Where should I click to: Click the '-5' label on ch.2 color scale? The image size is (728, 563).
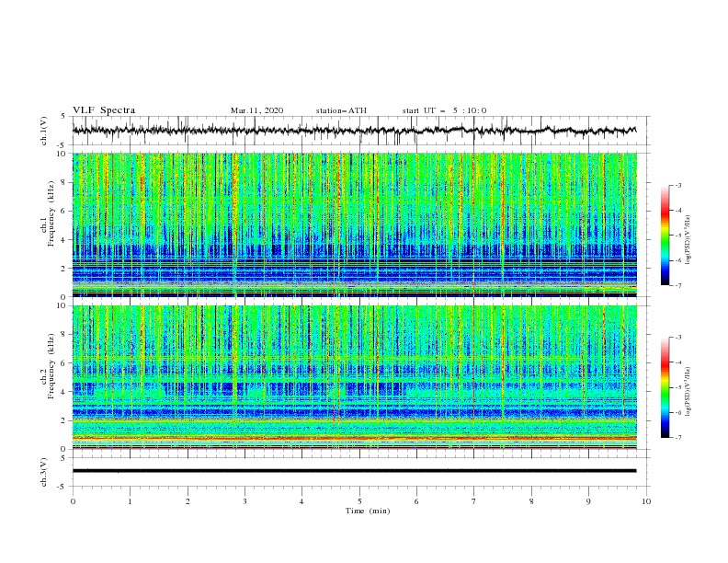pyautogui.click(x=678, y=387)
